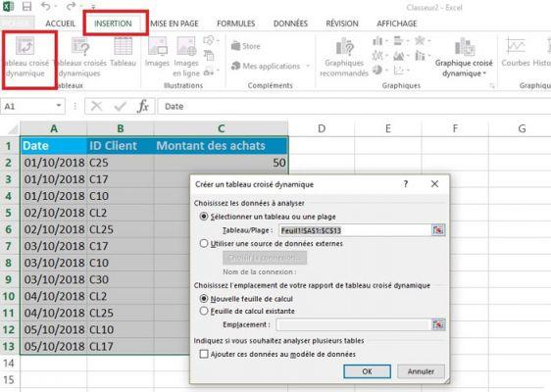551x392 pixels.
Task: Switch to the ACCUEIL tab
Action: (61, 24)
